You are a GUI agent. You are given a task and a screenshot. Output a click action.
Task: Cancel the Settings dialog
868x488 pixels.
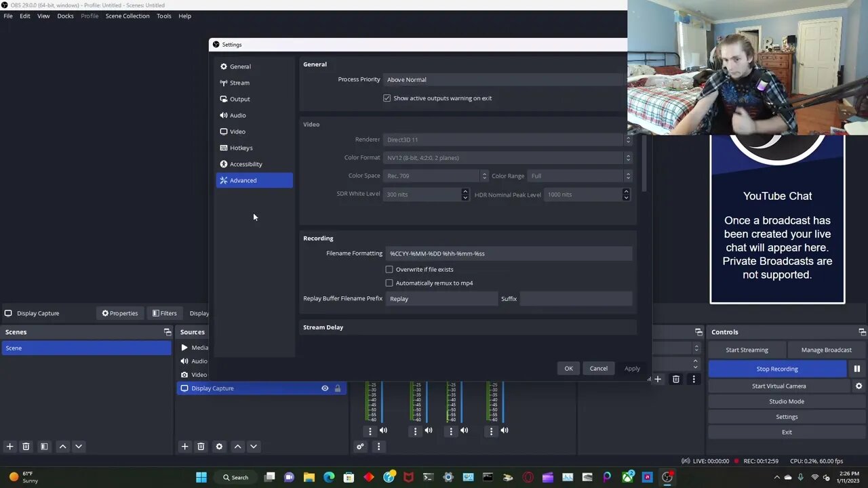(598, 369)
